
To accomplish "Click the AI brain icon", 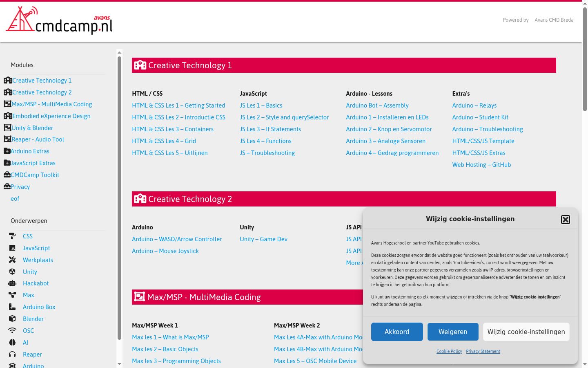I will pos(12,343).
